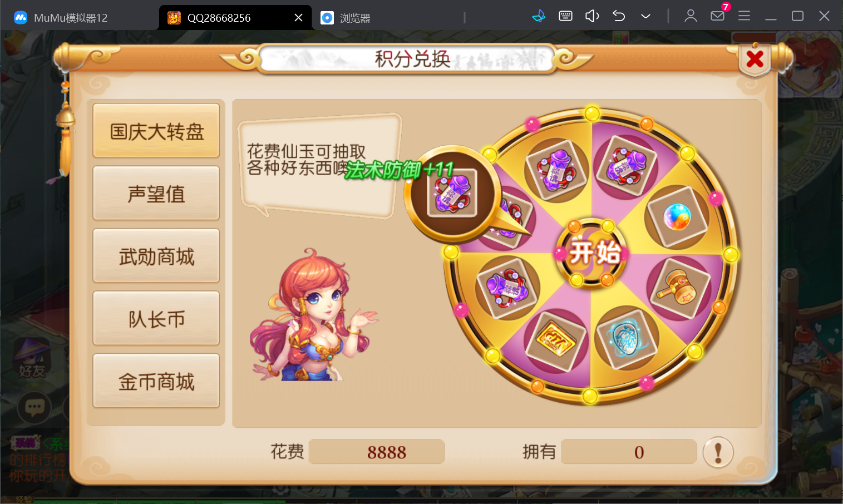Screen dimensions: 843x504
Task: Open the 队长币 section
Action: click(156, 318)
